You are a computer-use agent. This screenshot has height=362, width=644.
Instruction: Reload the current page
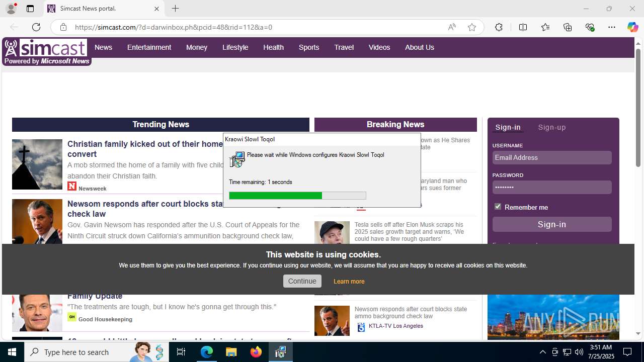[x=36, y=27]
